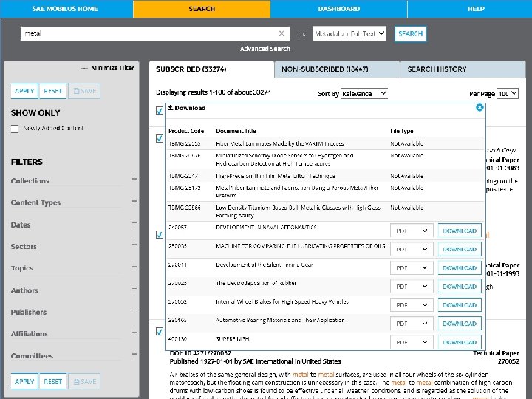The height and width of the screenshot is (399, 532).
Task: Switch to Non-Subscribed results tab
Action: click(x=337, y=69)
